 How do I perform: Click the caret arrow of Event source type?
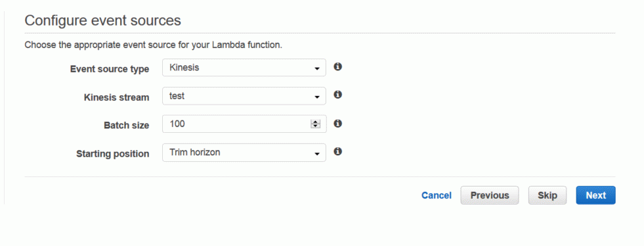pos(316,68)
